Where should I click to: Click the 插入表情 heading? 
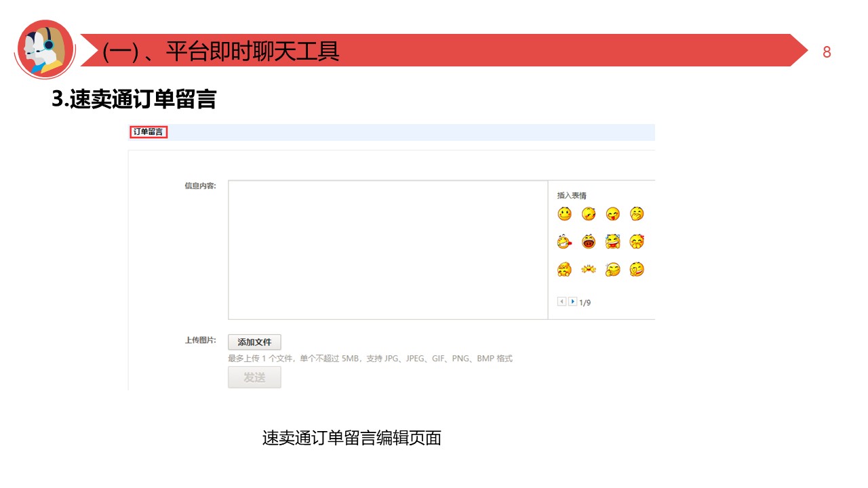(x=572, y=195)
